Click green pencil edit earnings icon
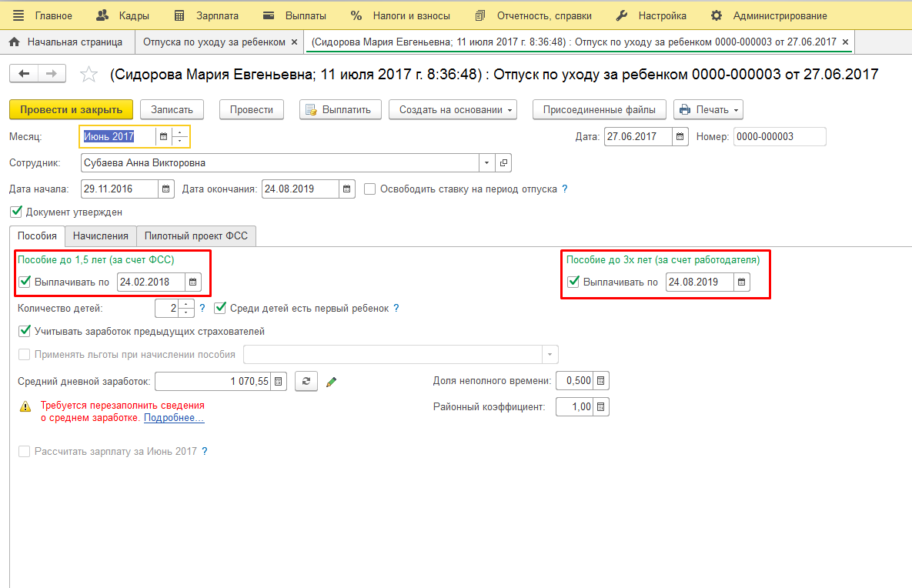912x588 pixels. (x=332, y=381)
